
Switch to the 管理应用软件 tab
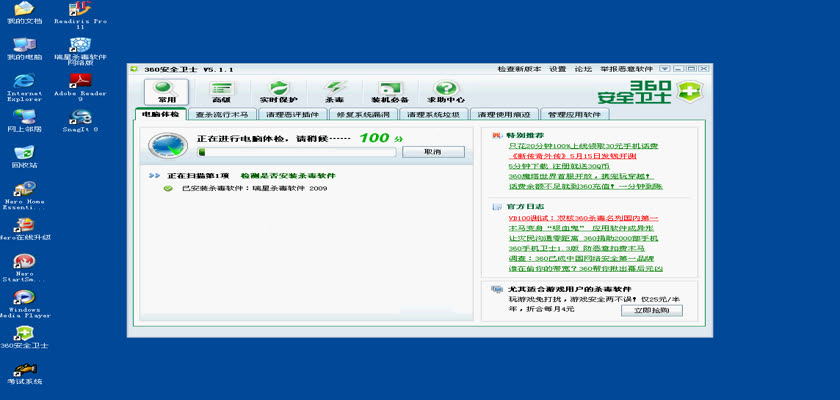point(575,115)
